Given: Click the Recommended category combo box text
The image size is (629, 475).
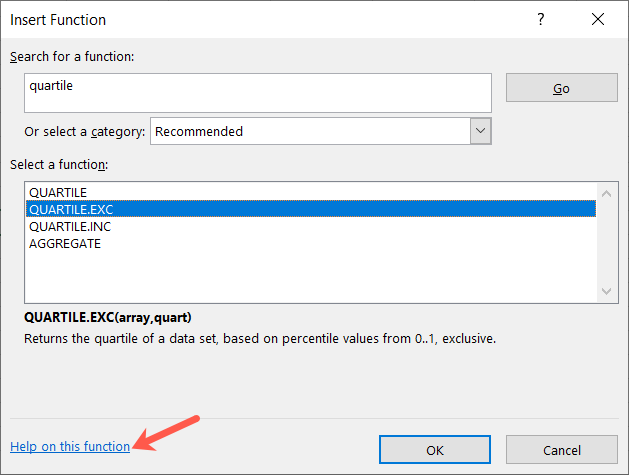Looking at the screenshot, I should point(310,131).
